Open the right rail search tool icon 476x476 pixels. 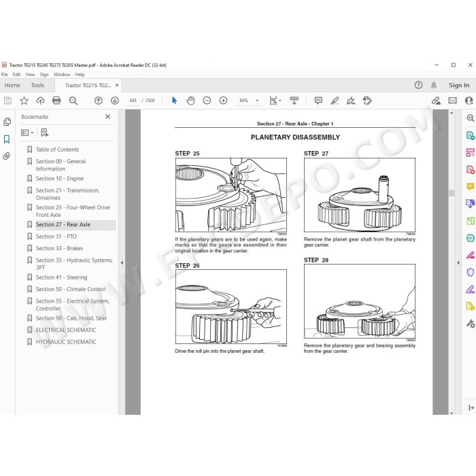pos(471,118)
